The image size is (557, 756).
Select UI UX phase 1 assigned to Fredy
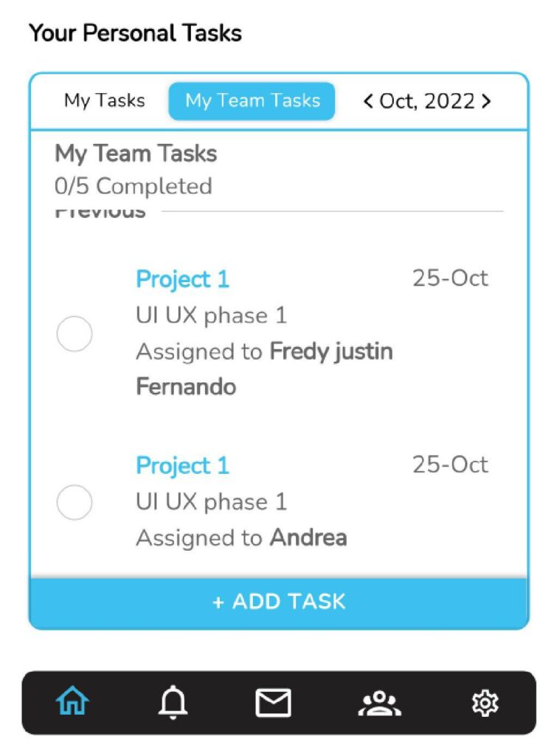pyautogui.click(x=211, y=316)
